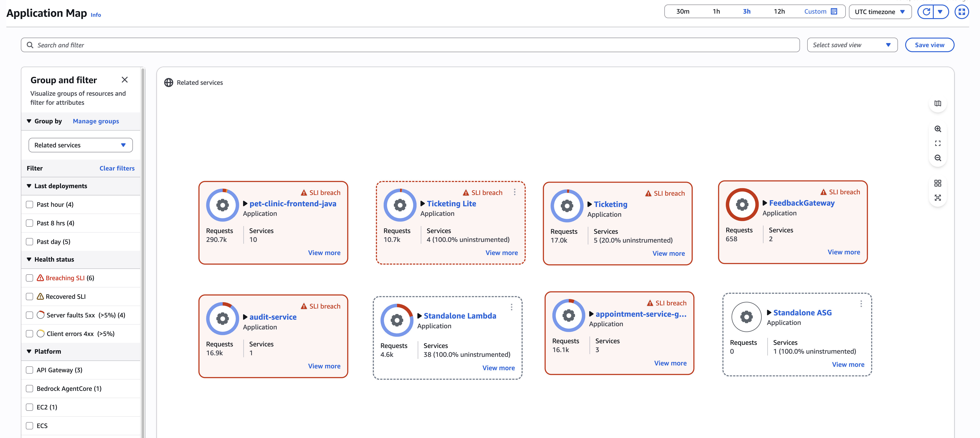980x438 pixels.
Task: Open the Custom date range calendar icon
Action: click(834, 11)
